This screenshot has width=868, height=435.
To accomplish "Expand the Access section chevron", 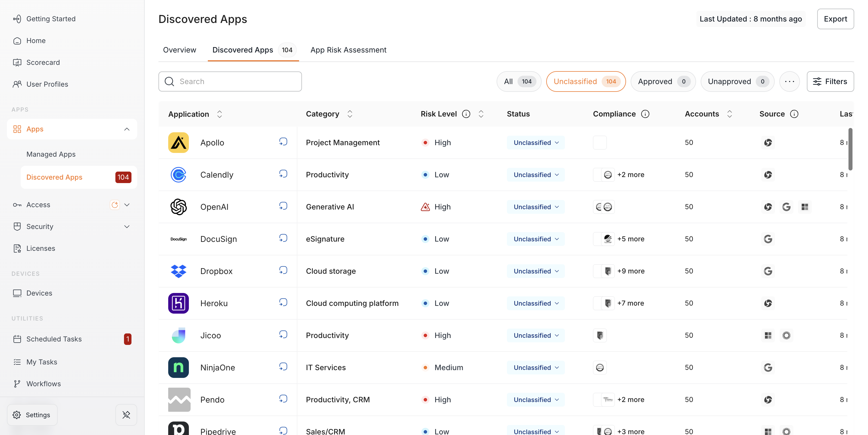I will [127, 205].
